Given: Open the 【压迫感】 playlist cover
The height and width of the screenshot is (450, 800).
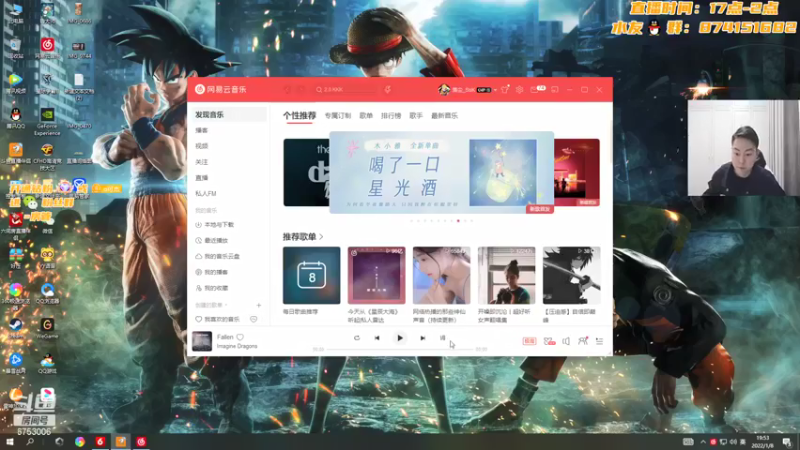Looking at the screenshot, I should 571,276.
